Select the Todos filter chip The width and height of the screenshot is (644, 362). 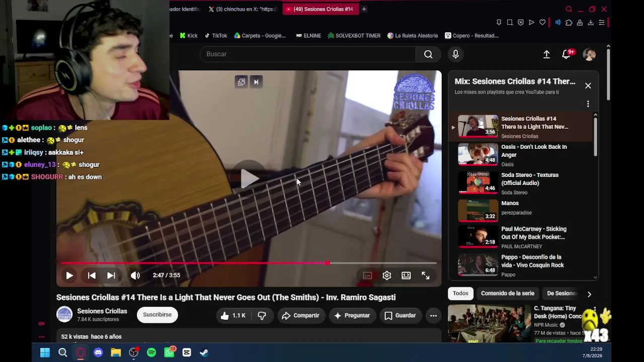click(x=460, y=294)
